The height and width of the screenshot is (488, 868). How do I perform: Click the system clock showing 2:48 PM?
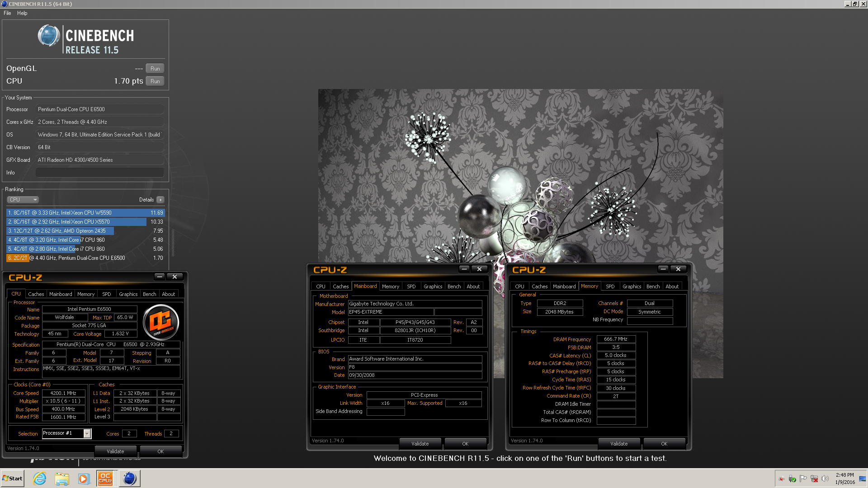coord(844,475)
